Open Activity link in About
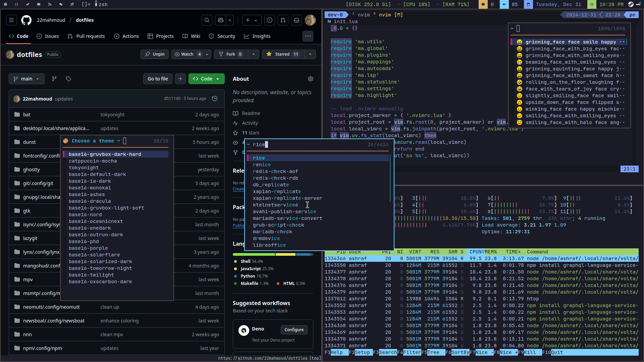The height and width of the screenshot is (362, 644). [250, 123]
